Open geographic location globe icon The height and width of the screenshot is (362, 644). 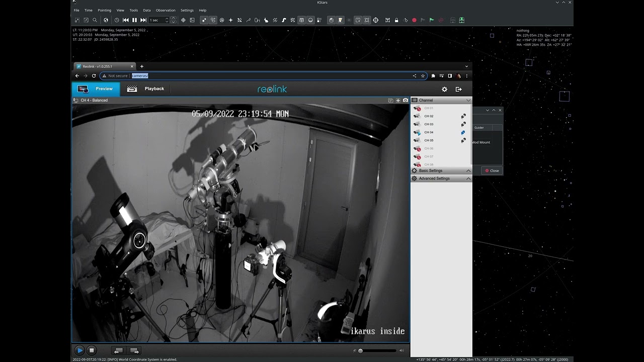tap(106, 20)
